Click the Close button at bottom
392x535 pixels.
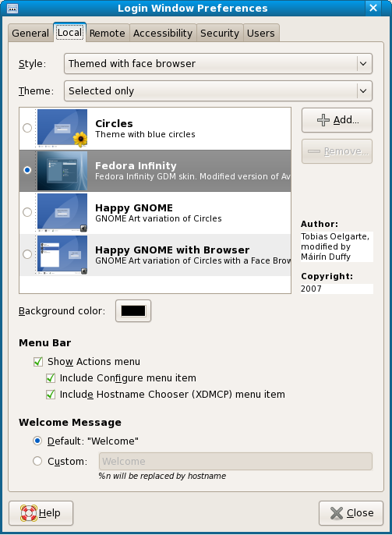(x=351, y=513)
